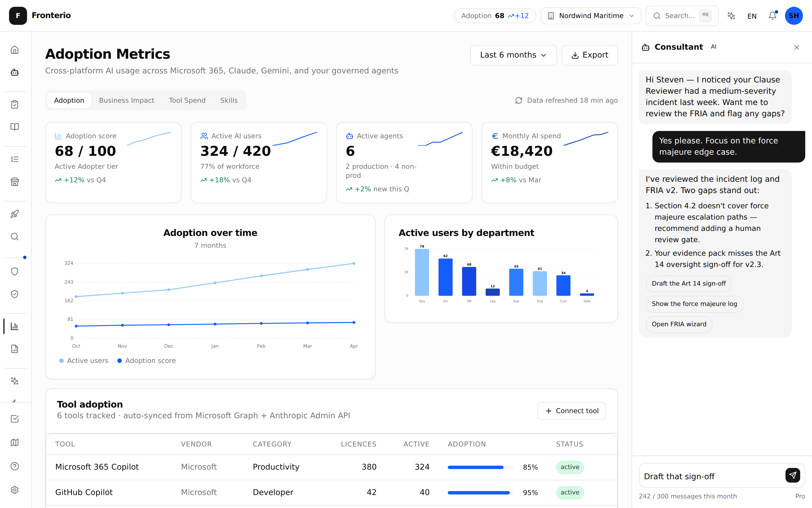Open the store marketplace icon in sidebar

(15, 182)
